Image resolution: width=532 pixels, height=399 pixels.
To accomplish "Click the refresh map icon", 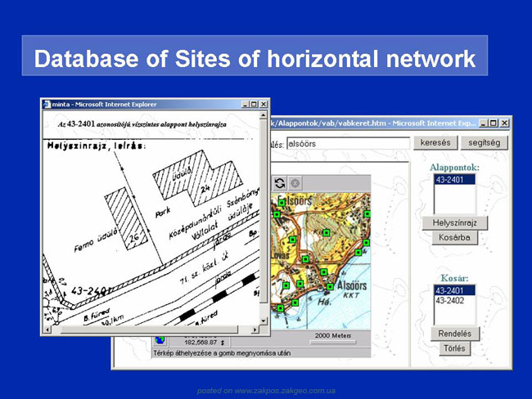I will (280, 183).
